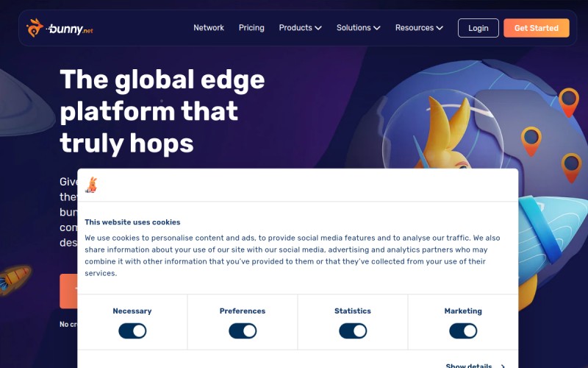Viewport: 588px width, 368px height.
Task: Open the Network page
Action: (209, 28)
